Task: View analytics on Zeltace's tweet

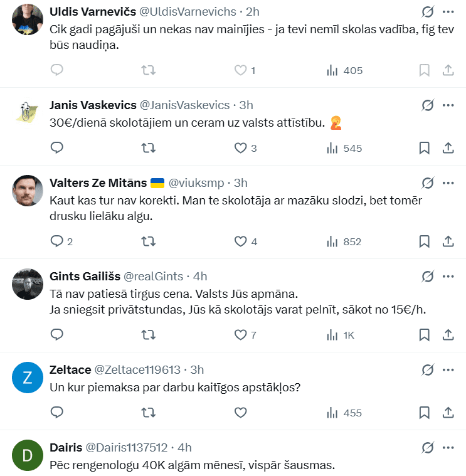Action: [344, 413]
